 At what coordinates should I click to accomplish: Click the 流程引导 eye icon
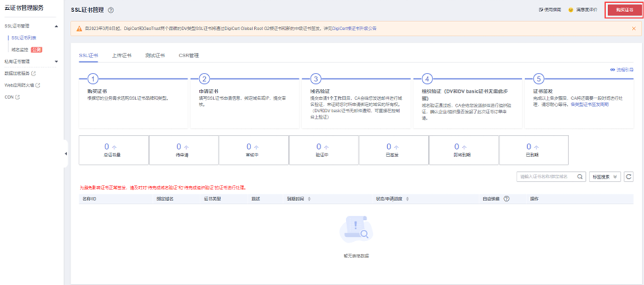(x=612, y=70)
